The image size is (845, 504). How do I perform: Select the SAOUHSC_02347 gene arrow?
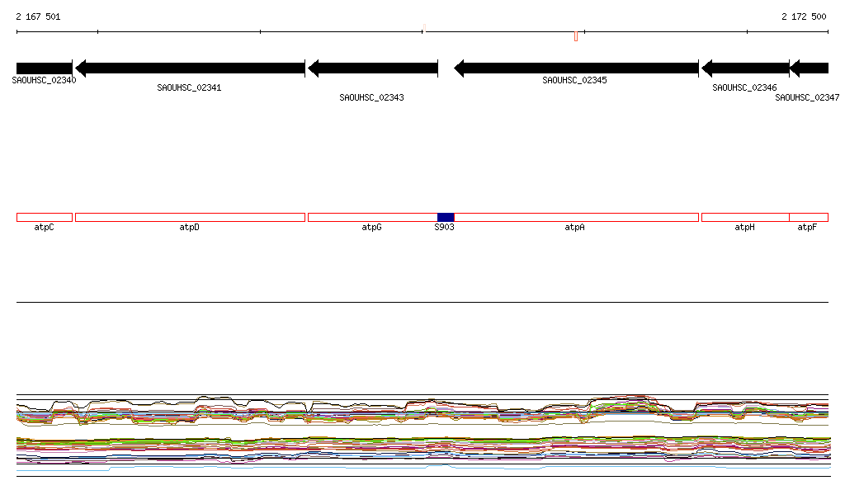(809, 68)
